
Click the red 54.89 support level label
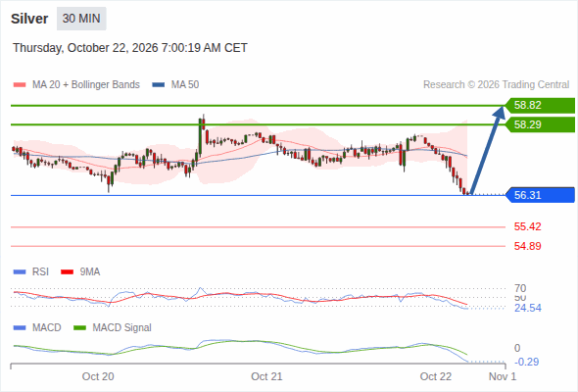527,246
